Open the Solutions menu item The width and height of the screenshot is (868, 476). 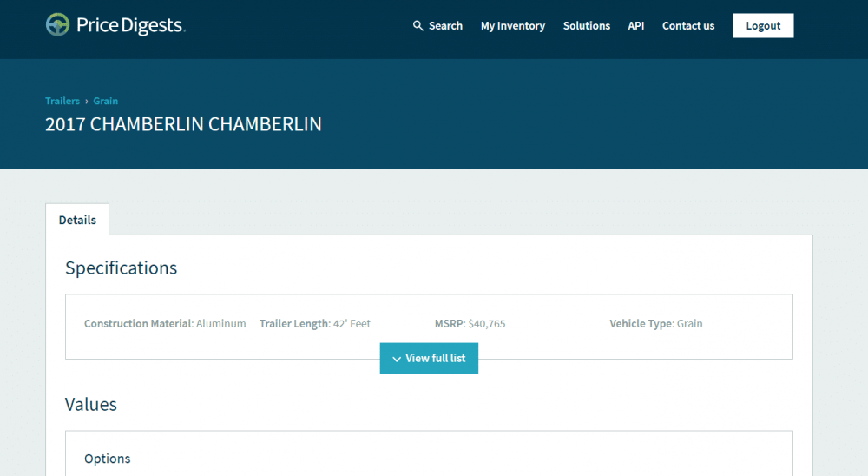click(x=586, y=26)
